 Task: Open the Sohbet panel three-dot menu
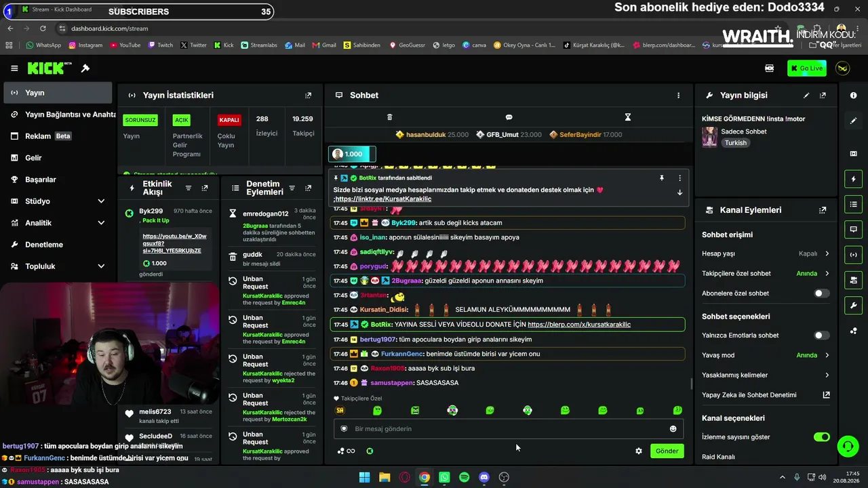click(678, 96)
